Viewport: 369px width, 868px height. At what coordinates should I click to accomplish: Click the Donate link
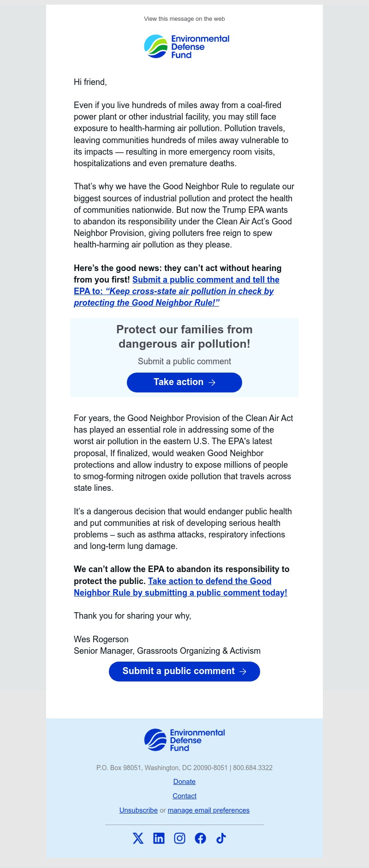pos(184,782)
